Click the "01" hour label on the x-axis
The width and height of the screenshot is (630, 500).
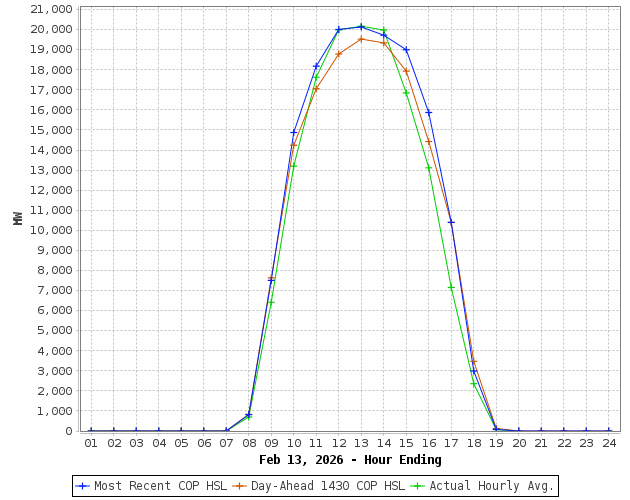pos(91,443)
